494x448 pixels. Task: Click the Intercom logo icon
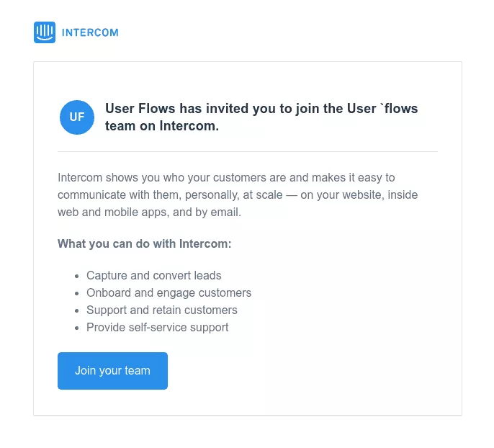[45, 32]
